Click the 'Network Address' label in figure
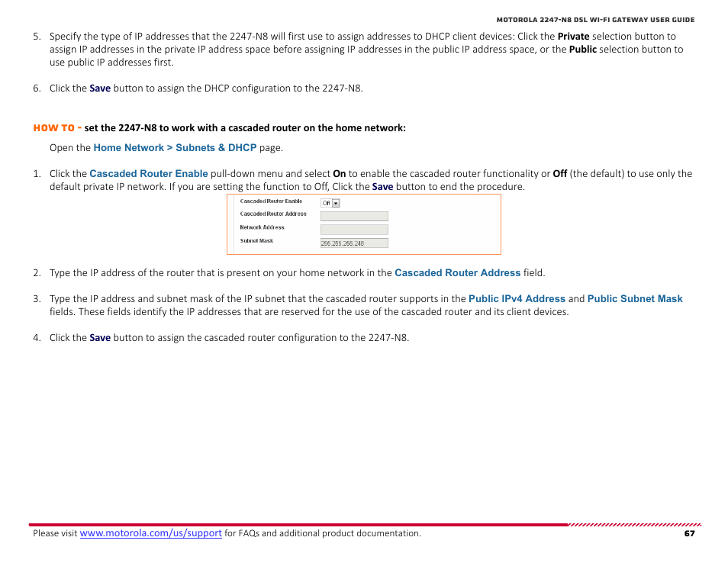 pyautogui.click(x=262, y=227)
